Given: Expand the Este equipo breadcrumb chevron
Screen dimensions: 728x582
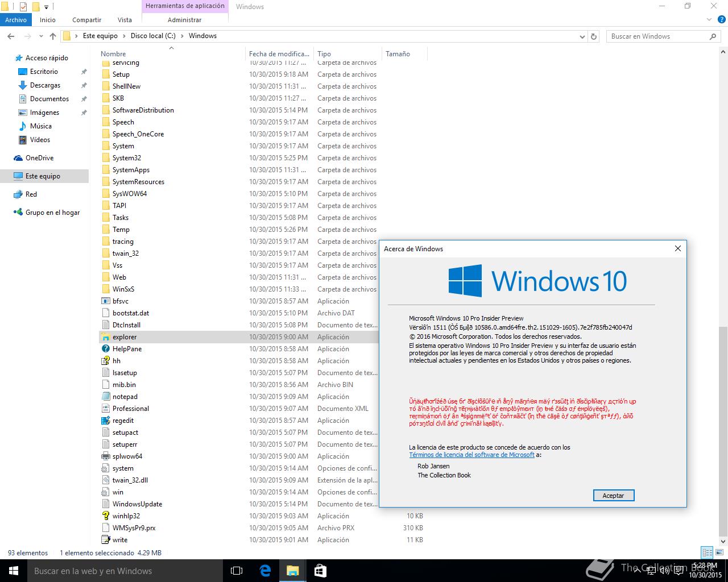Looking at the screenshot, I should pos(124,36).
